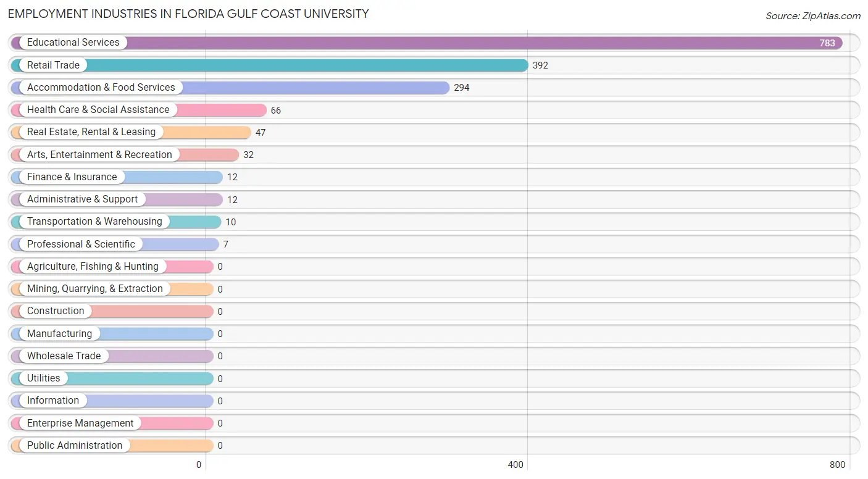Click the 783 value on Educational Services bar

point(827,43)
